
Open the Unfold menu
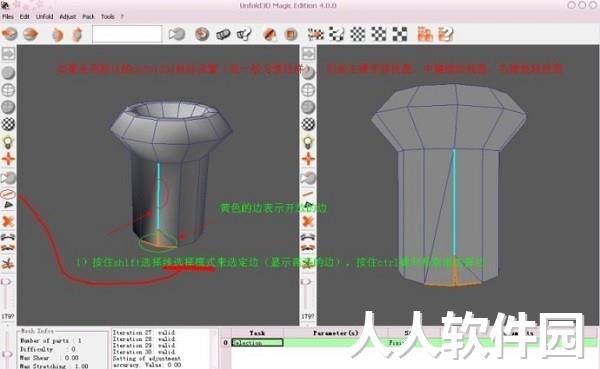[x=44, y=16]
